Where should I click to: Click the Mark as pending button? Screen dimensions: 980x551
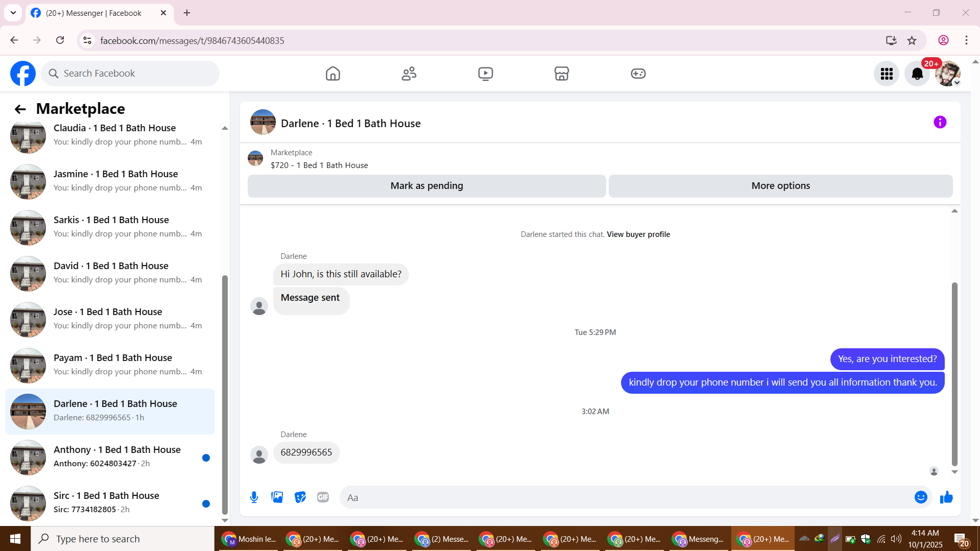pyautogui.click(x=427, y=186)
